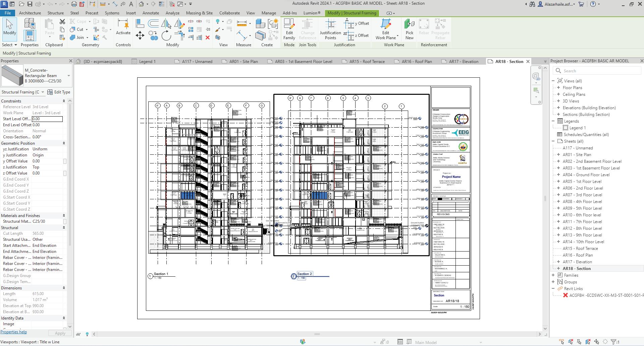This screenshot has width=644, height=346.
Task: Click the red Delete icon
Action: click(208, 38)
